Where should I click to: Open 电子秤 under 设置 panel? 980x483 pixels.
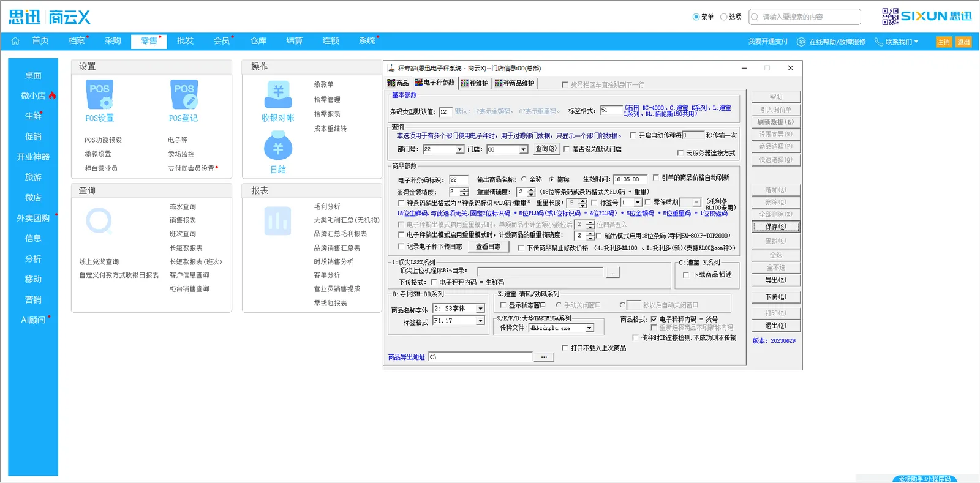(178, 140)
